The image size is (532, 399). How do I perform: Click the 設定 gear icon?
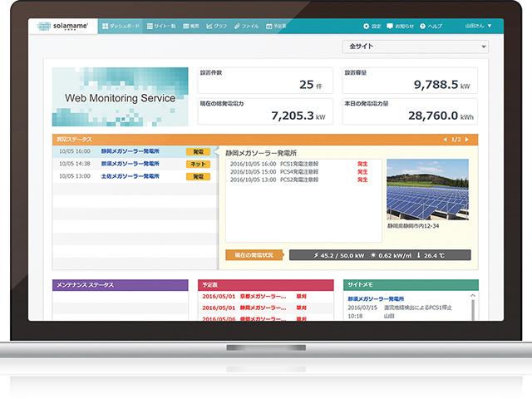click(366, 26)
